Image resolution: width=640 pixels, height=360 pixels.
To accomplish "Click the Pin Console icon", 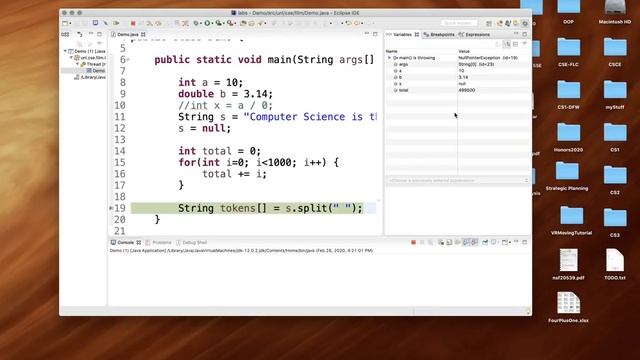I will pyautogui.click(x=485, y=242).
